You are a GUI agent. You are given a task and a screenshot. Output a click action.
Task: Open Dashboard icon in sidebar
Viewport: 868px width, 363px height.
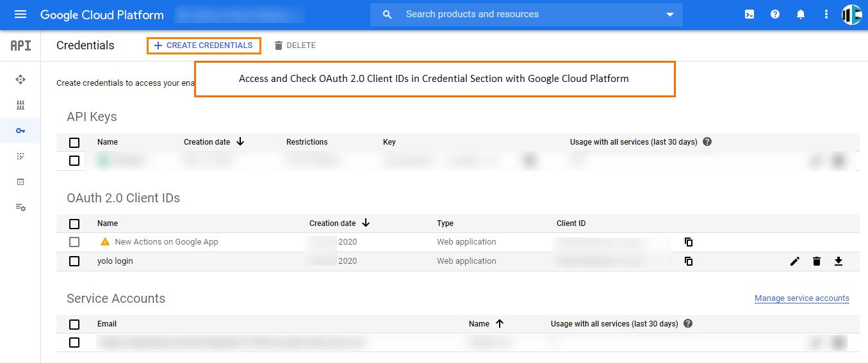click(20, 79)
